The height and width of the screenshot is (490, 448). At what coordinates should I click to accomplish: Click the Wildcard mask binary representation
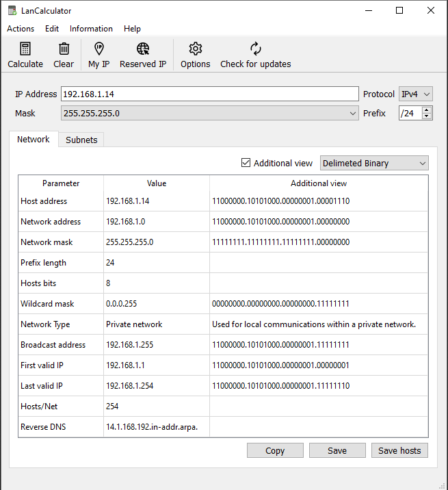[280, 304]
